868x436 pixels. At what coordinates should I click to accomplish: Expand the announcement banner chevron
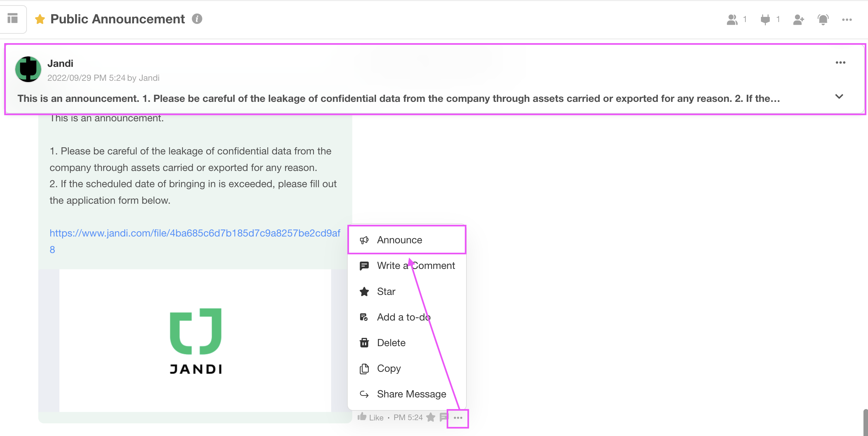point(839,97)
